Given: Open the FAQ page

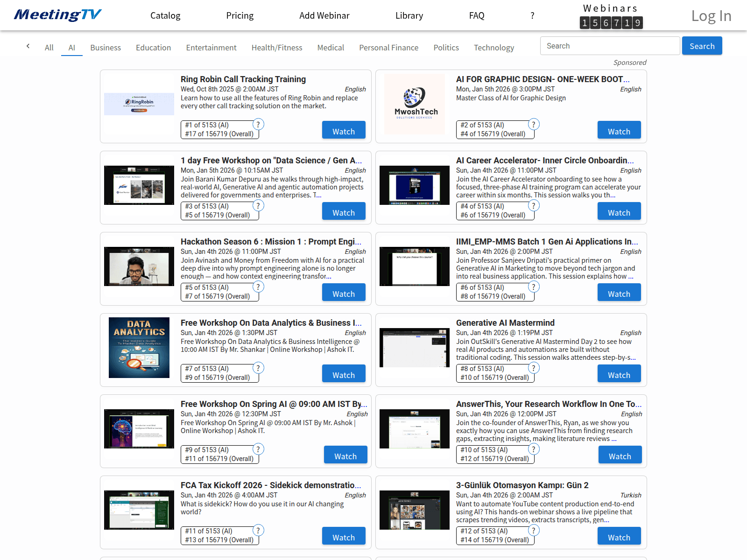Looking at the screenshot, I should point(477,15).
